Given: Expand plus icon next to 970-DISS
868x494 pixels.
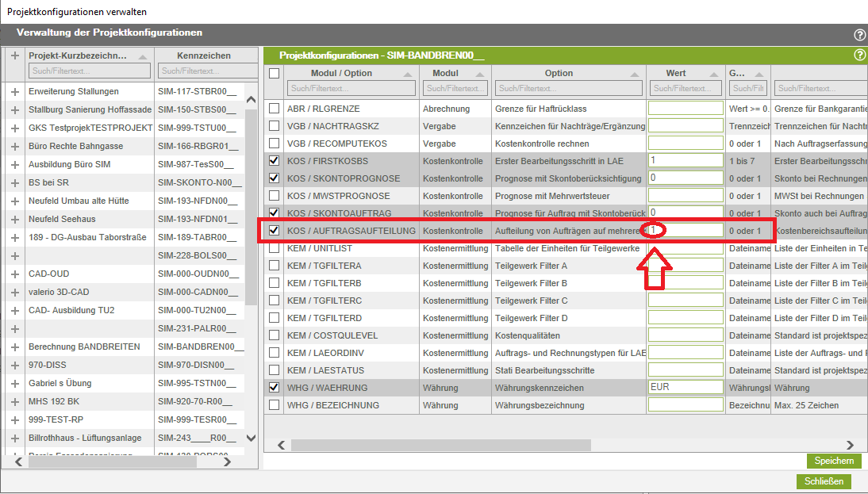Looking at the screenshot, I should tap(15, 366).
